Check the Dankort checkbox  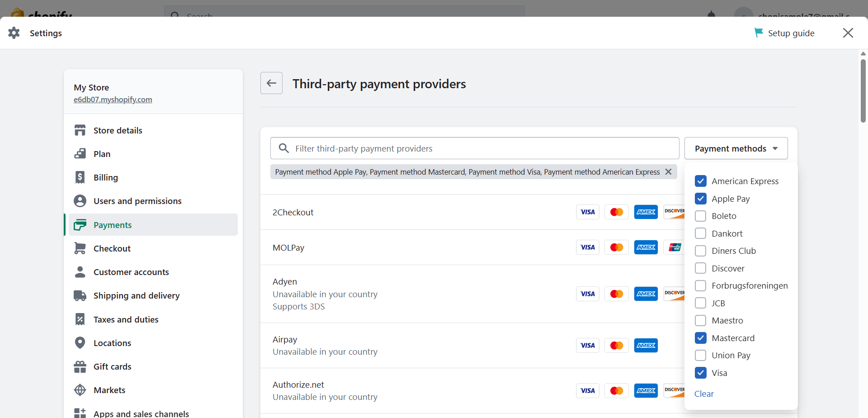click(700, 233)
